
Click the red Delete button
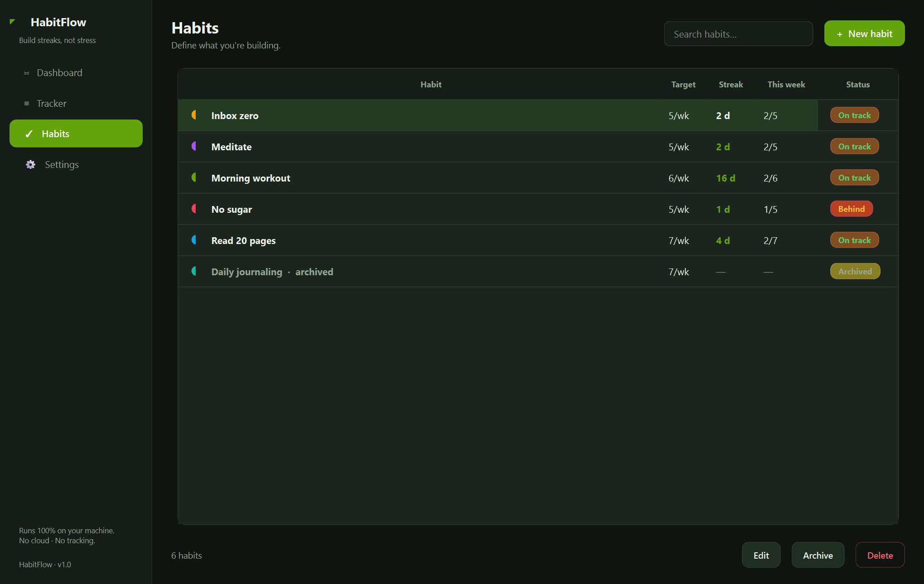click(880, 555)
